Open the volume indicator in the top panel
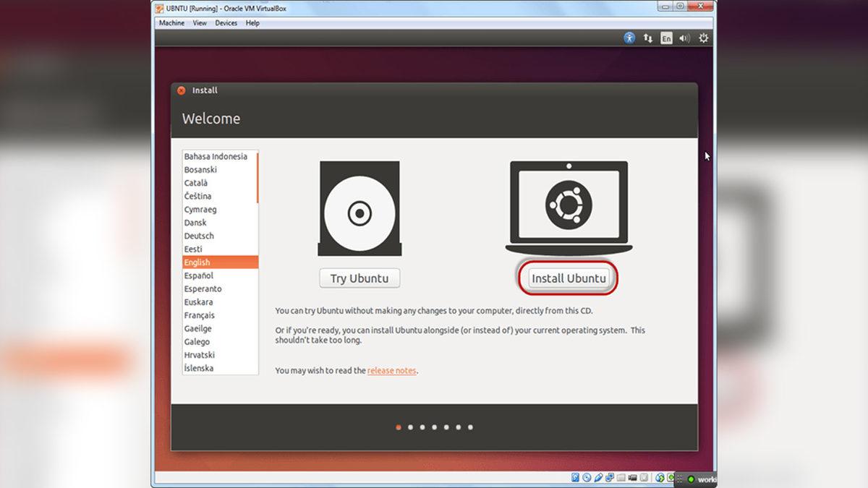Viewport: 868px width, 488px height. point(684,38)
